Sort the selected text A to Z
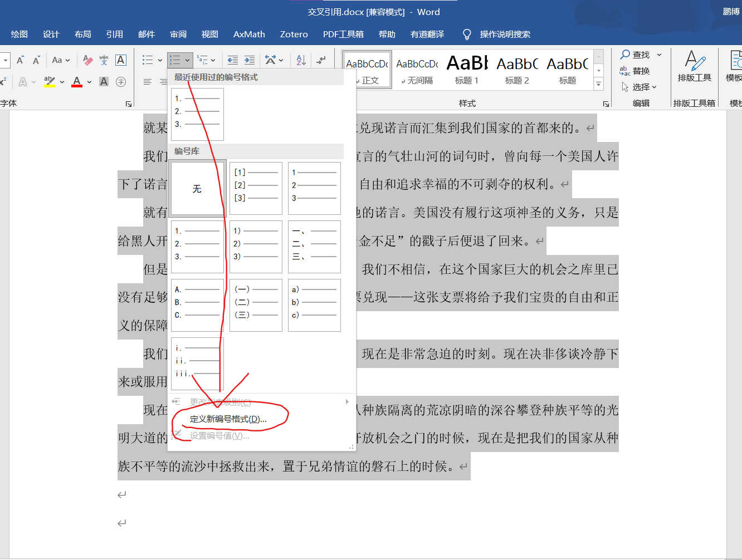742x560 pixels. tap(301, 60)
